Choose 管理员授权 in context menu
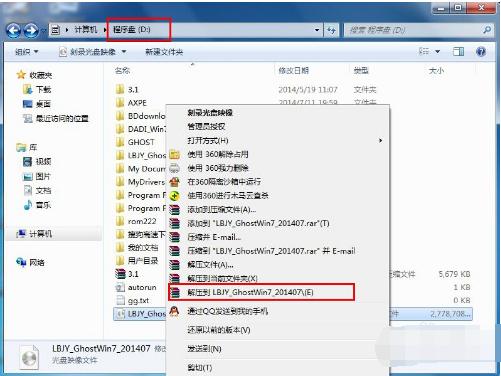 (x=206, y=127)
